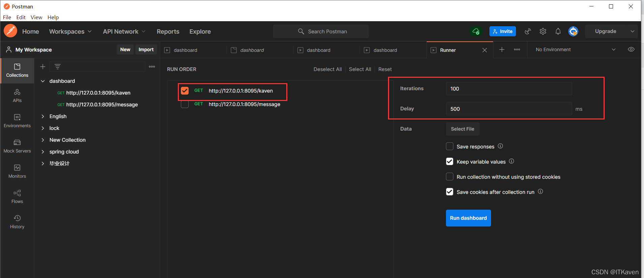
Task: Open the notifications bell
Action: point(558,31)
